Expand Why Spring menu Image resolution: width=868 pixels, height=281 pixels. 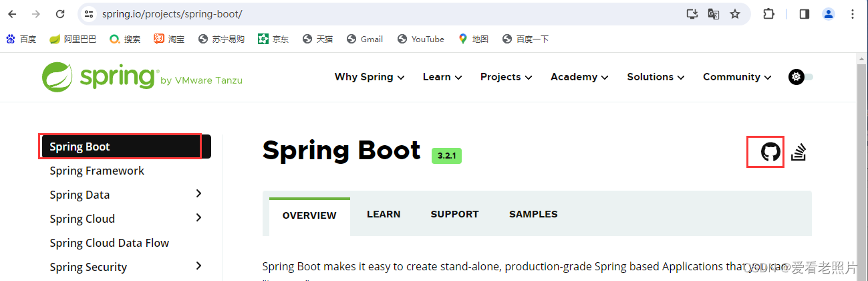pos(370,77)
